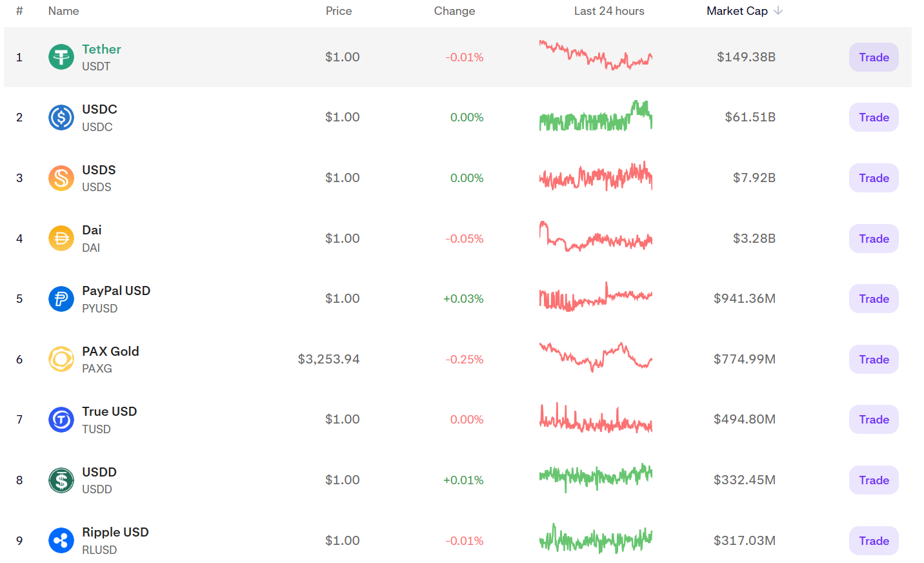Open USDS's 24-hour sparkline chart
Viewport: 924px width, 563px height.
point(596,176)
